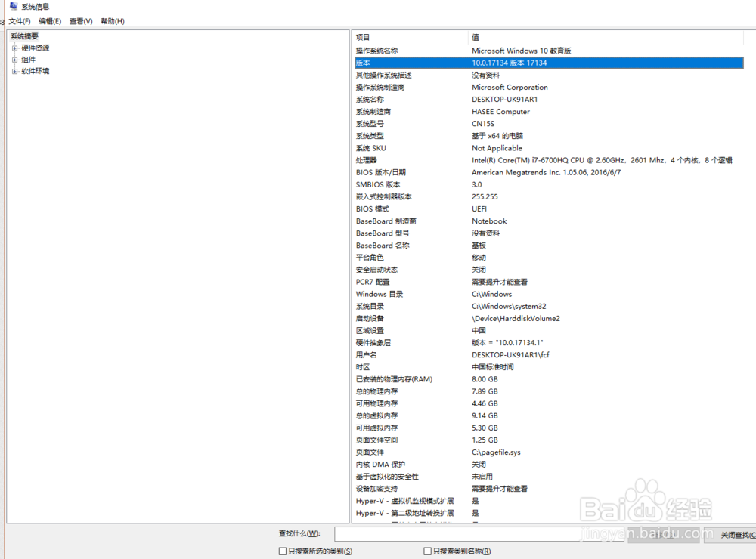Screen dimensions: 756x559
Task: Select the 已安装的物理内存(RAM) row
Action: tap(549, 379)
